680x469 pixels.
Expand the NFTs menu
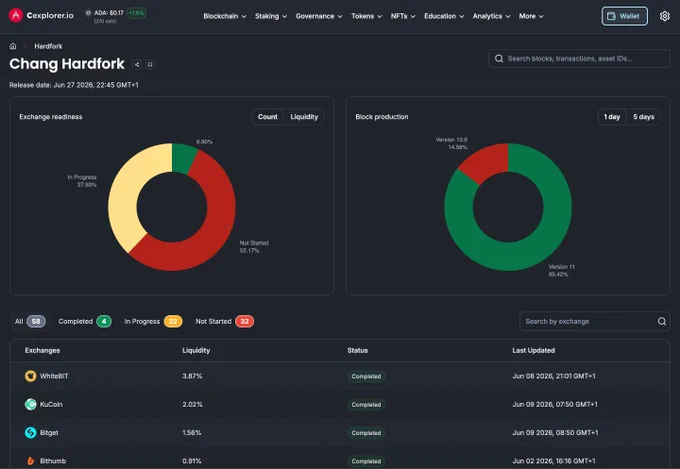coord(403,16)
